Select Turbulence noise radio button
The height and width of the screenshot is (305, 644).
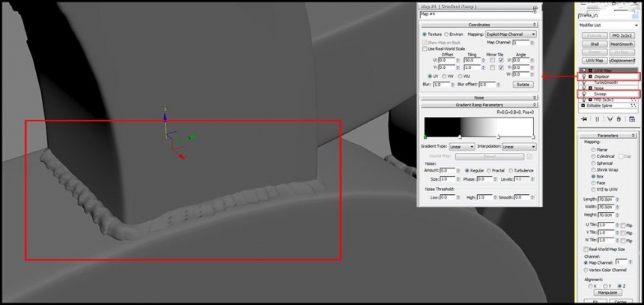coord(511,171)
